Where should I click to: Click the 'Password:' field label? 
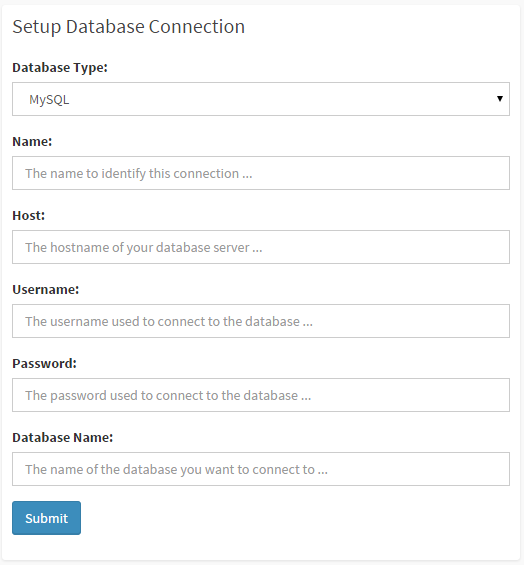tap(44, 364)
